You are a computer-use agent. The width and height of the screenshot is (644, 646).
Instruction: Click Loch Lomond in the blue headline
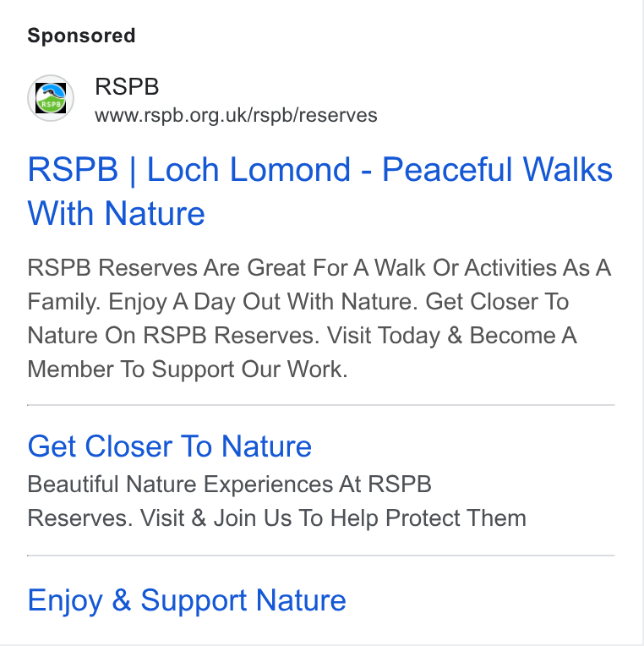[x=248, y=169]
